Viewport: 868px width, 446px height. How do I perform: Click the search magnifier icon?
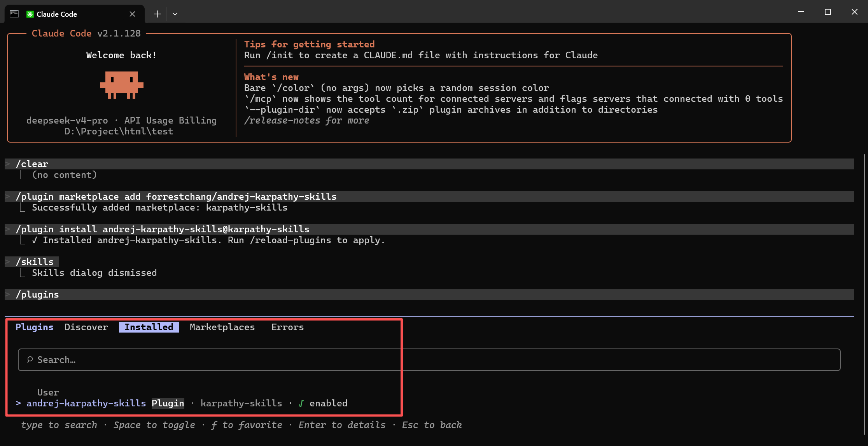[30, 360]
